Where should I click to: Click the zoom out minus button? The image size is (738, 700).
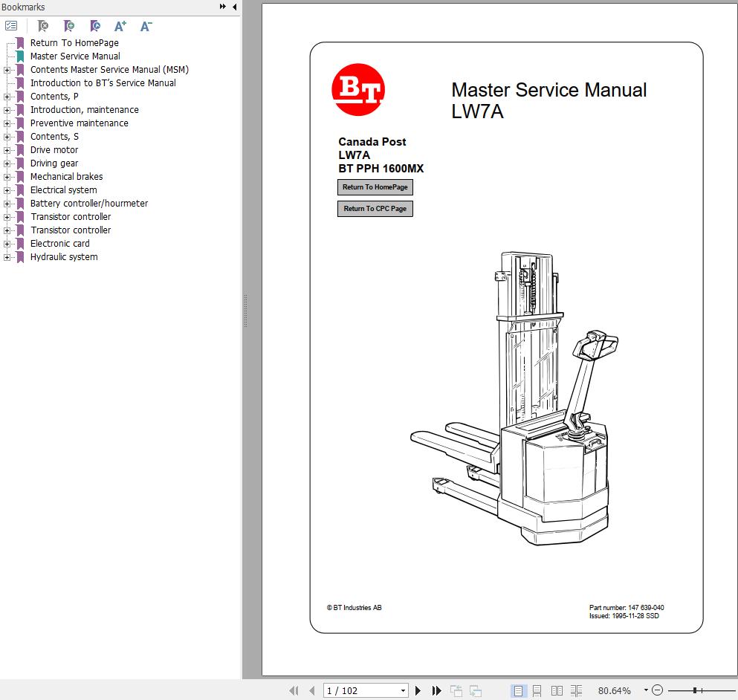[657, 690]
